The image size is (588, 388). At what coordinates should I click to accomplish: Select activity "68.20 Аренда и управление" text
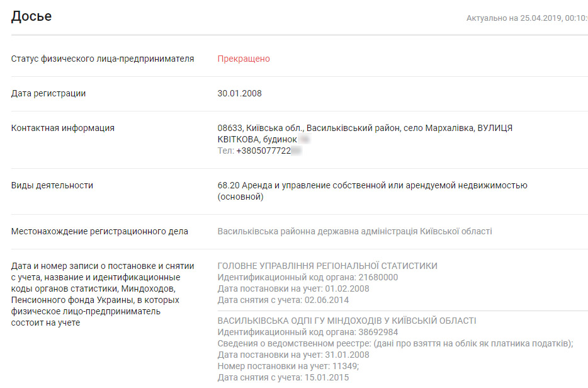(x=372, y=185)
